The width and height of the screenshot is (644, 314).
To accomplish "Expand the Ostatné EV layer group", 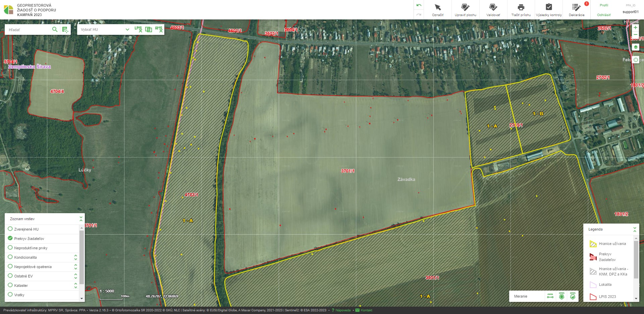I will pos(75,276).
